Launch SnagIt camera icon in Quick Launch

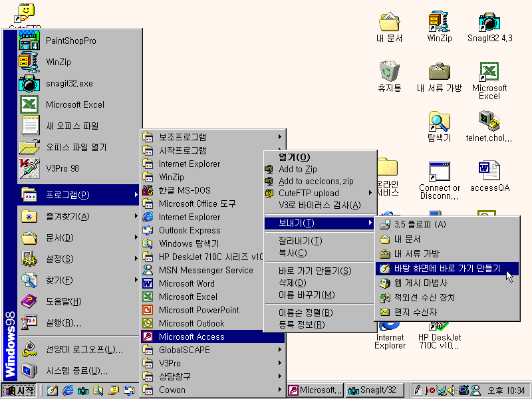(83, 390)
